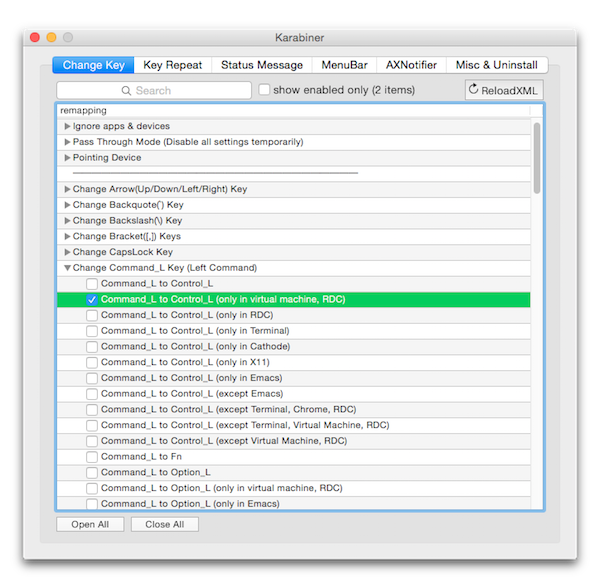Tick Command_L to Control_L (only in Terminal)
Image resolution: width=600 pixels, height=588 pixels.
(92, 330)
